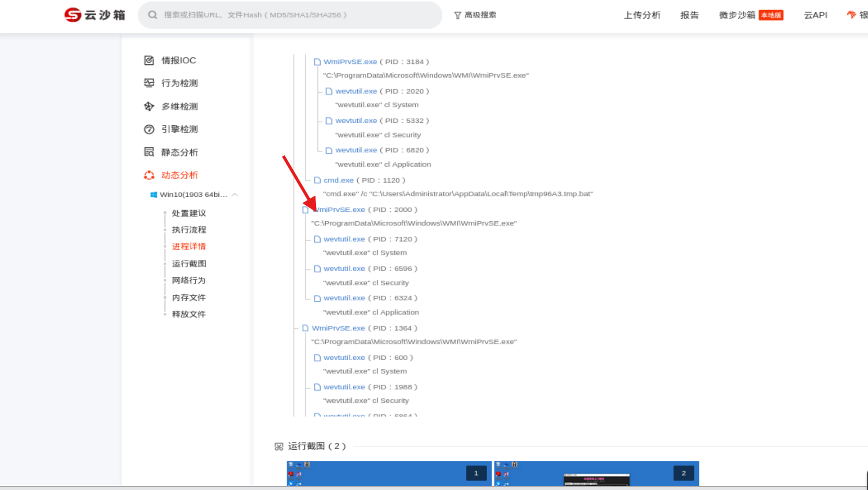
Task: Open run screenshot thumbnail 2
Action: point(596,473)
